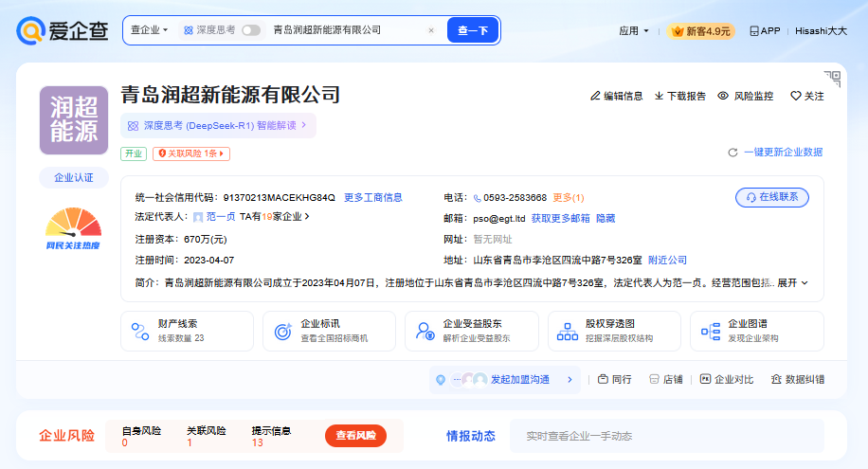Expand the company 简介 with 展开
The height and width of the screenshot is (469, 868).
tap(793, 283)
